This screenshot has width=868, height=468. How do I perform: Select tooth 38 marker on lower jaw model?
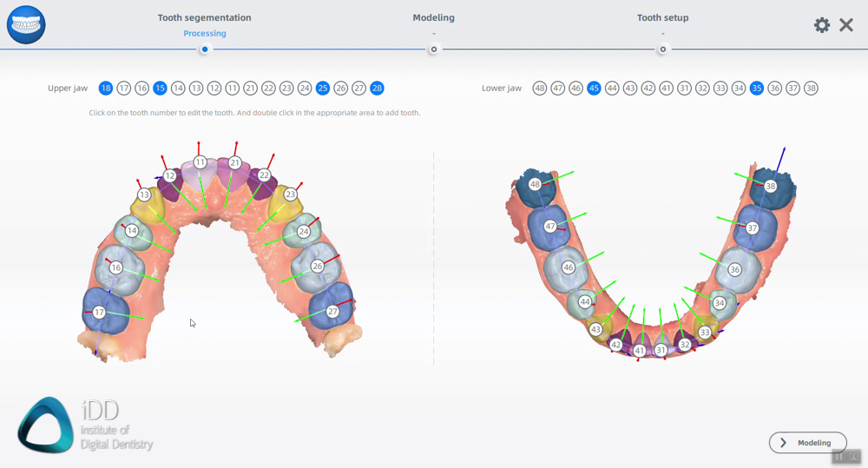click(x=771, y=186)
